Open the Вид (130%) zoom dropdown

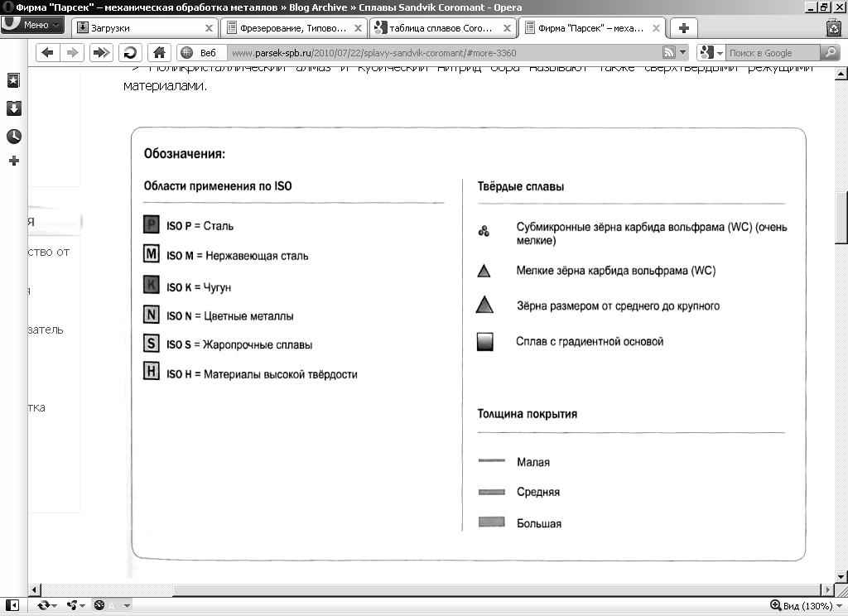point(813,606)
